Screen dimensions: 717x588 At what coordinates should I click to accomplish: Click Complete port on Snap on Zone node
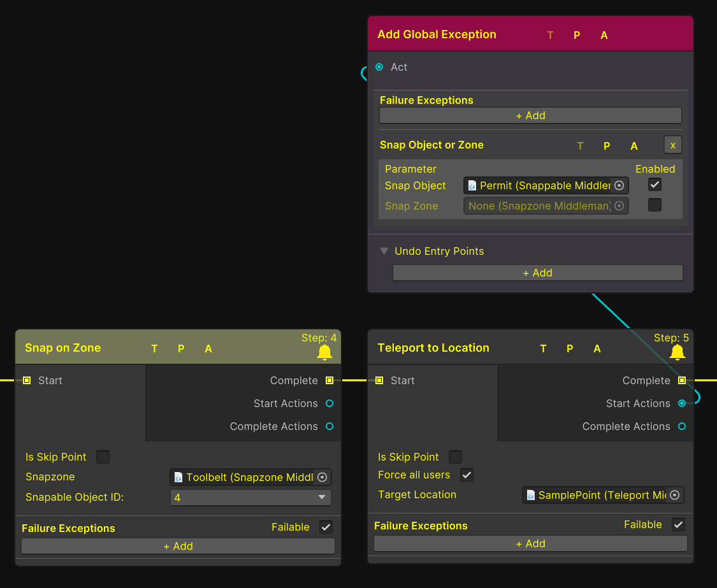[x=330, y=380]
